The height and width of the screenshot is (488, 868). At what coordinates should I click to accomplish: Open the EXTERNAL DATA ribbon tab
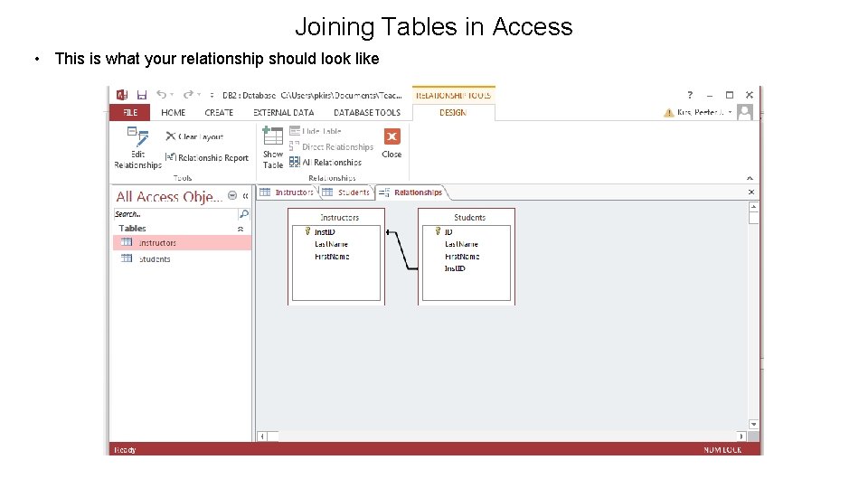coord(283,112)
